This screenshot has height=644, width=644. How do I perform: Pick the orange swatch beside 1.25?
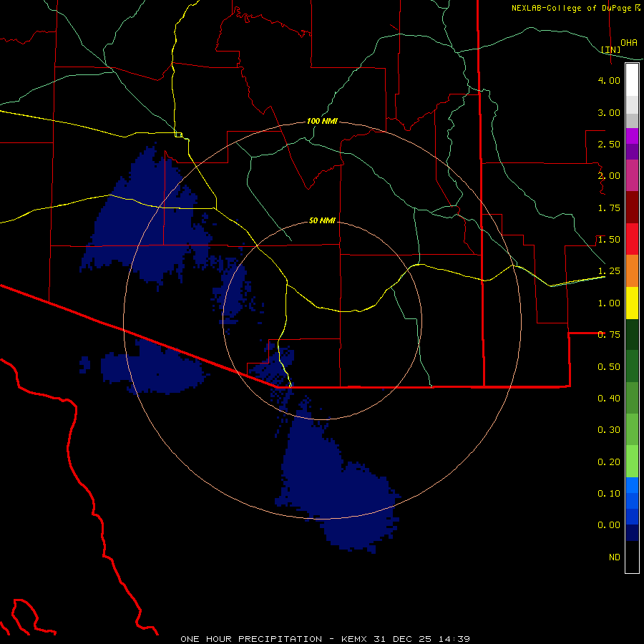click(x=632, y=270)
